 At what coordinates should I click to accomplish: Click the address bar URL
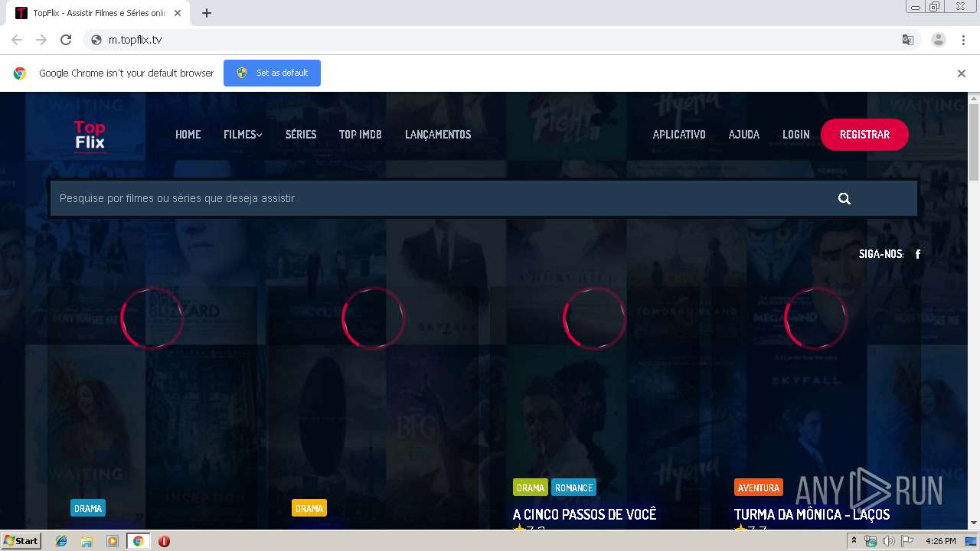(x=136, y=40)
